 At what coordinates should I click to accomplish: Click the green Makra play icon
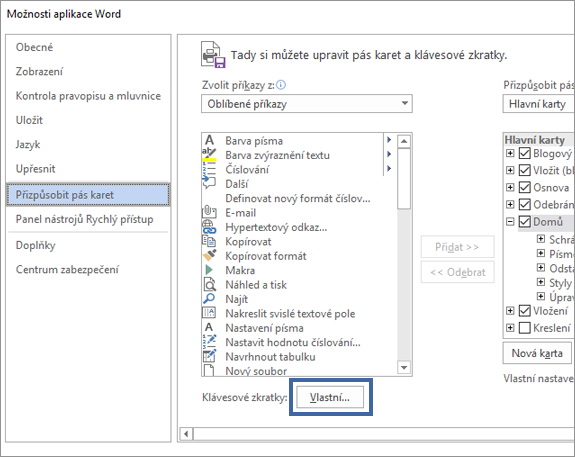[x=209, y=270]
